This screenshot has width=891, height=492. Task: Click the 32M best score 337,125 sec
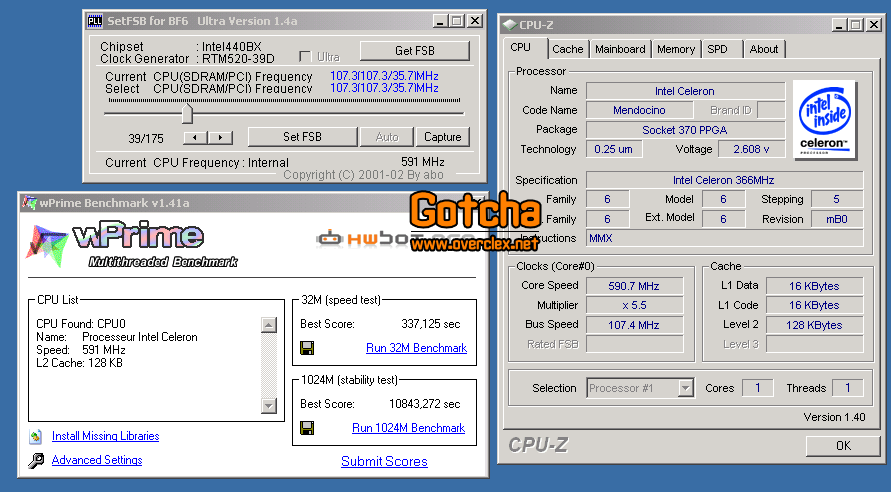point(431,324)
